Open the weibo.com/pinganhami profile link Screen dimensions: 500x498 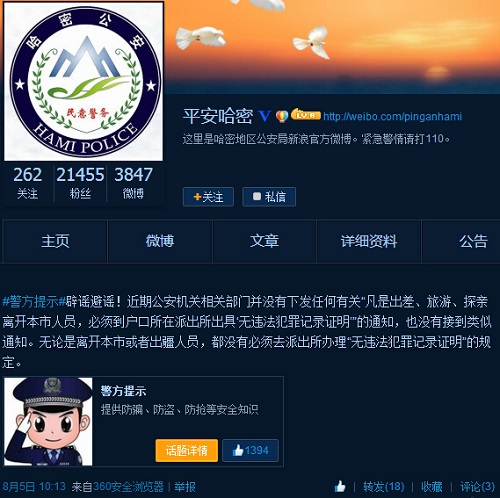coord(392,117)
